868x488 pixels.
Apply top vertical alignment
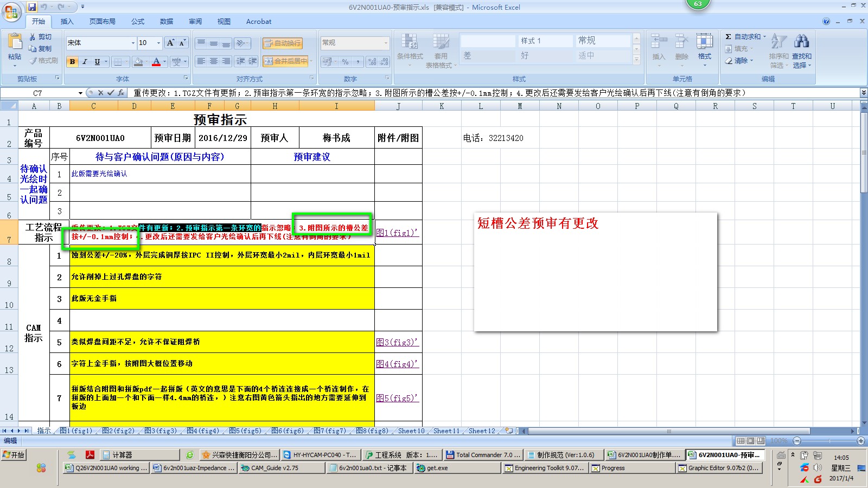point(201,43)
